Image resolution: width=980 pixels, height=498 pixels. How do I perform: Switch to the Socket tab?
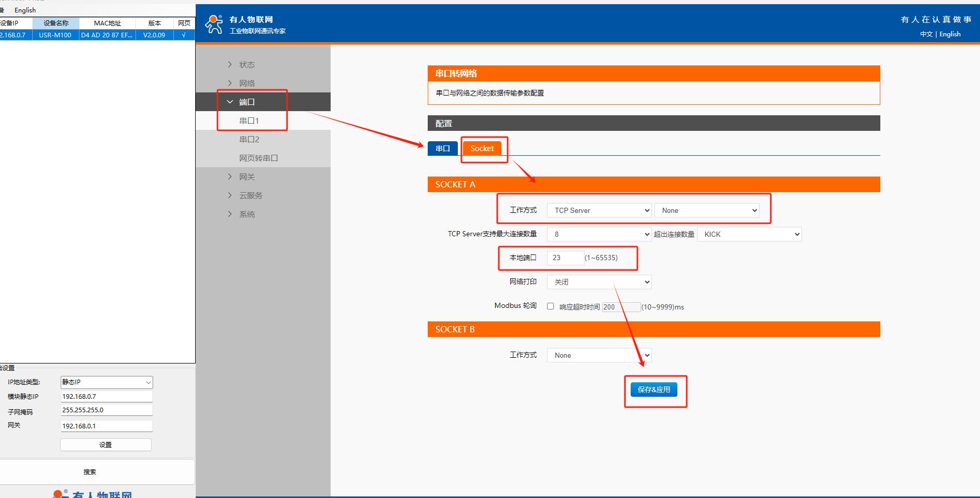point(482,149)
